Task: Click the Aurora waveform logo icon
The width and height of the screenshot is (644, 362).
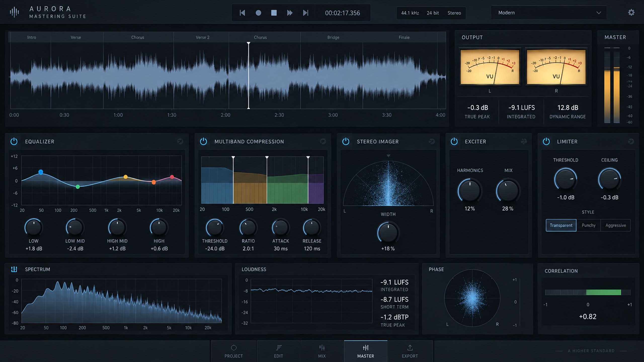Action: coord(14,12)
